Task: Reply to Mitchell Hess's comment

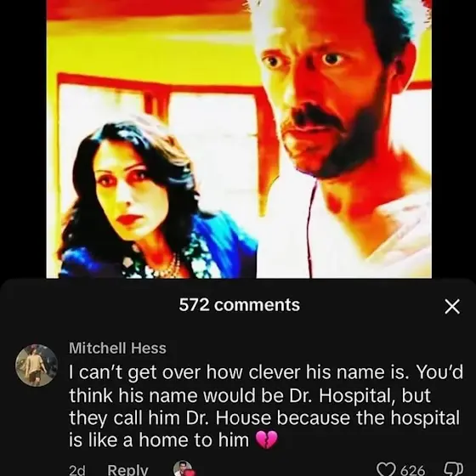Action: (127, 470)
